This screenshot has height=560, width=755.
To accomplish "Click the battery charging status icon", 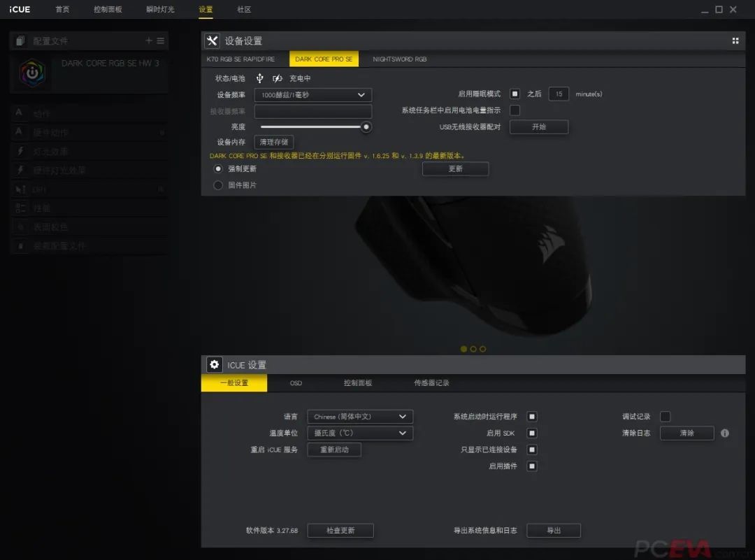I will pyautogui.click(x=278, y=78).
